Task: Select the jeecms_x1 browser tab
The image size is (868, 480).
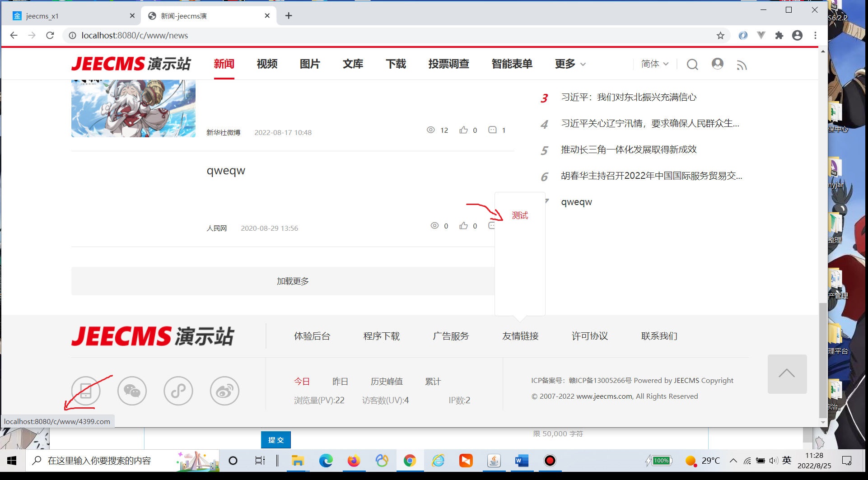Action: 72,16
